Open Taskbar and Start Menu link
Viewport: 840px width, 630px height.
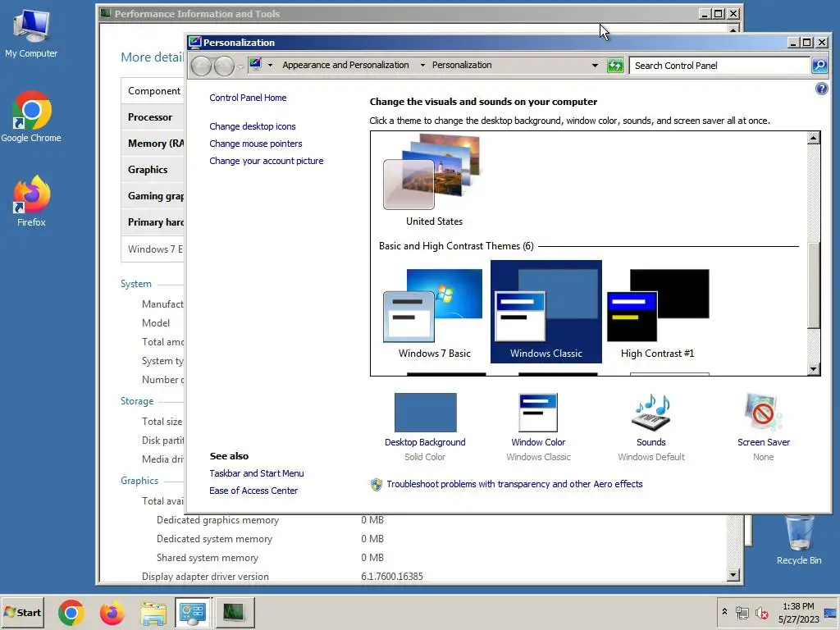[256, 473]
